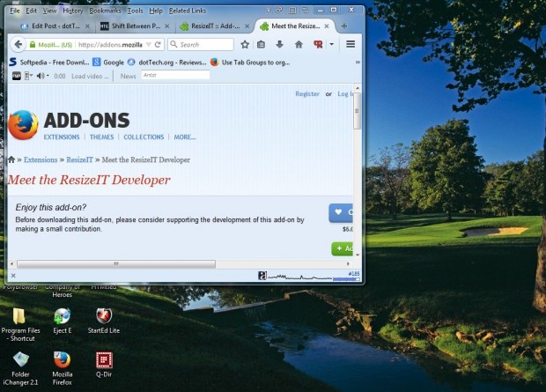The height and width of the screenshot is (392, 546).
Task: Open Use Tab Groups bookmark
Action: [250, 63]
